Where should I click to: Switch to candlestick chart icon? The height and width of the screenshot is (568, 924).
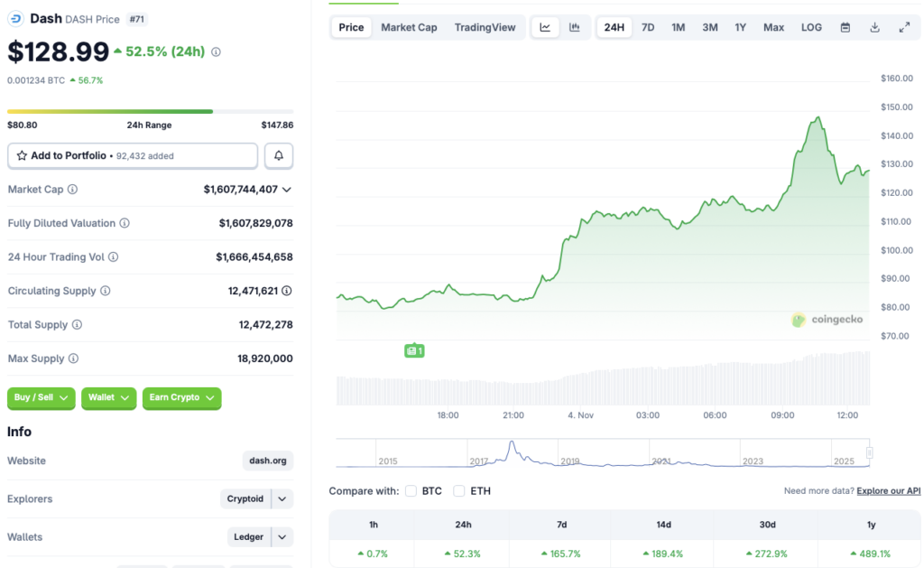tap(575, 27)
